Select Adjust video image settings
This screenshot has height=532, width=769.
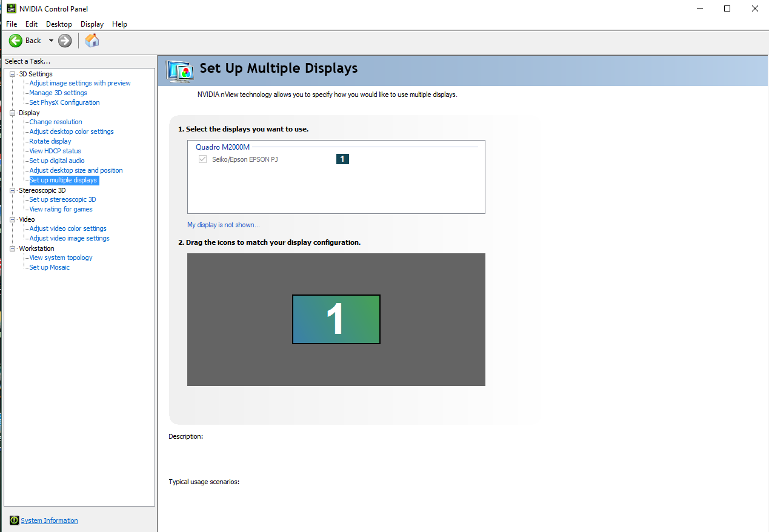[x=69, y=238]
